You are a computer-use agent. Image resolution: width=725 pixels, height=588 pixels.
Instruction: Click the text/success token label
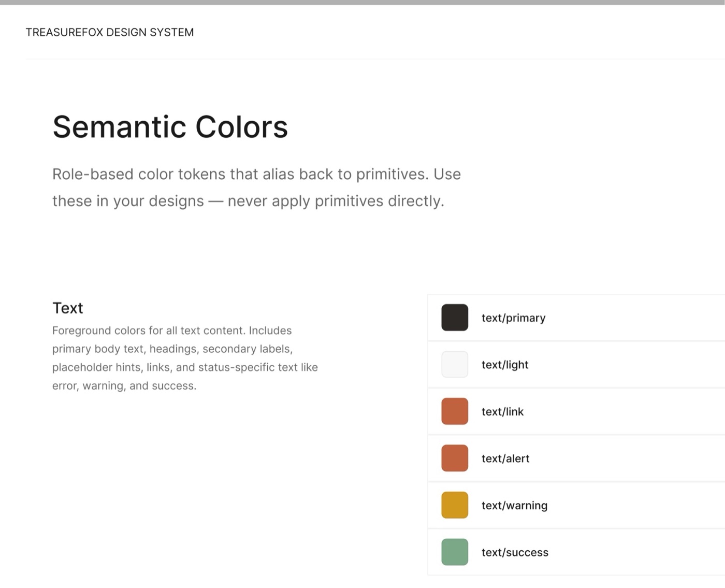pos(515,552)
